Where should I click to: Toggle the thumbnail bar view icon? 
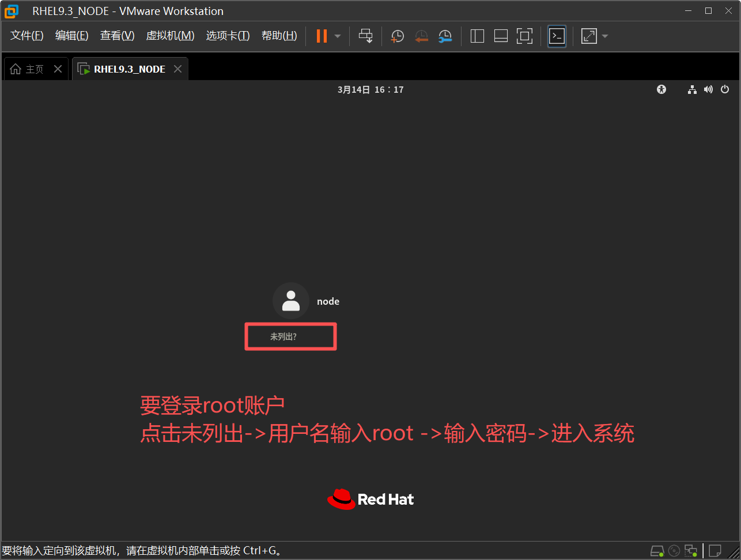pos(501,36)
